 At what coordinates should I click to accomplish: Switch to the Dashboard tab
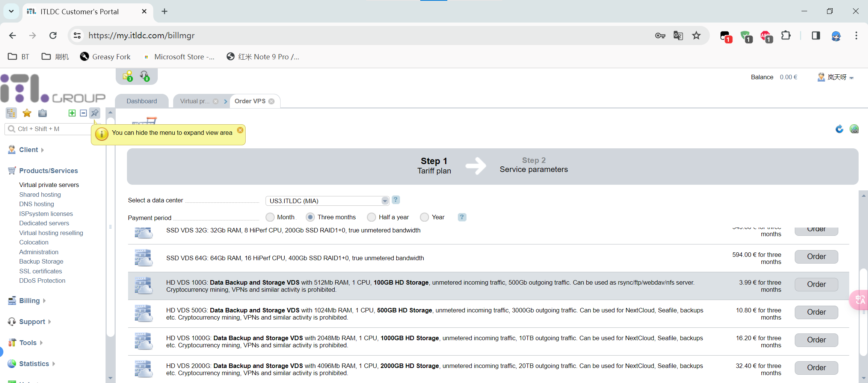click(x=142, y=101)
